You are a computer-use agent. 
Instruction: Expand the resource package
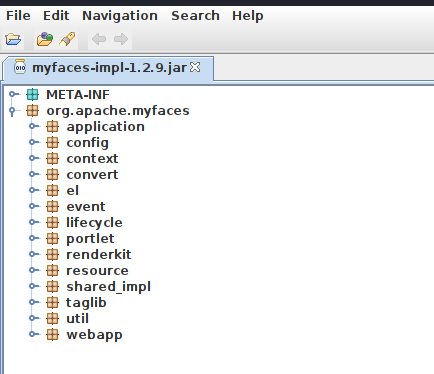[x=34, y=270]
